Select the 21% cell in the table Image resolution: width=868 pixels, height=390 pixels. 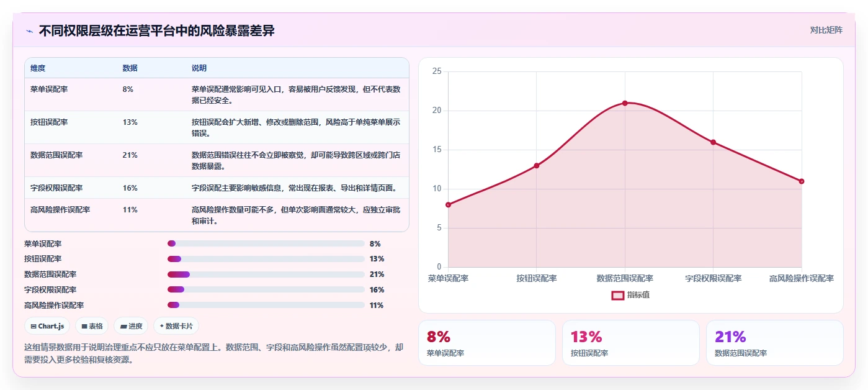pyautogui.click(x=130, y=155)
